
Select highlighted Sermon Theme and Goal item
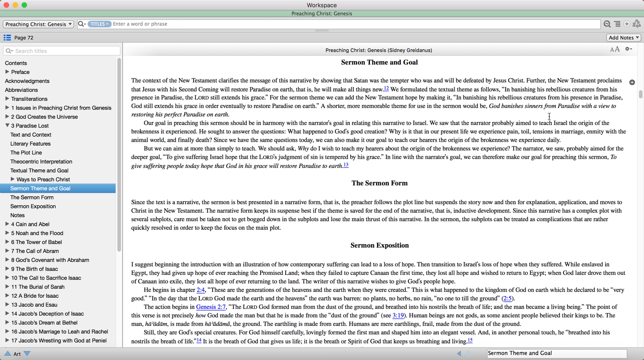coord(58,189)
